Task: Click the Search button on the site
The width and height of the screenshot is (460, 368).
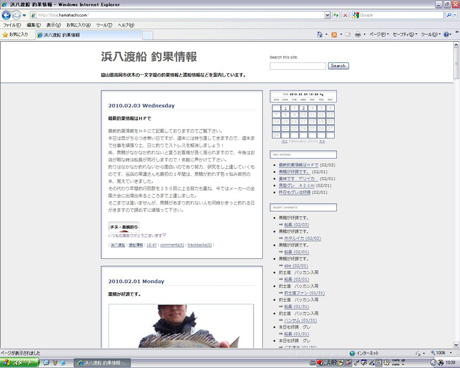Action: pos(338,66)
